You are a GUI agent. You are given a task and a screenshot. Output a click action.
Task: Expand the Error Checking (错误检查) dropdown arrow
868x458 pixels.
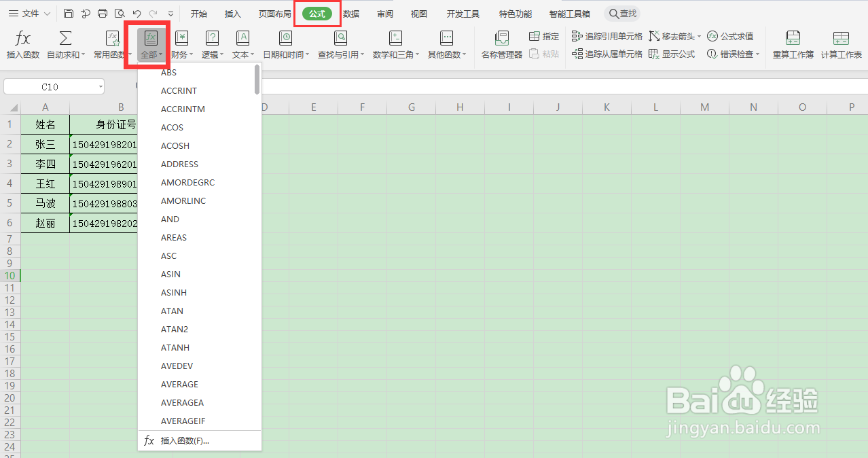[x=758, y=54]
